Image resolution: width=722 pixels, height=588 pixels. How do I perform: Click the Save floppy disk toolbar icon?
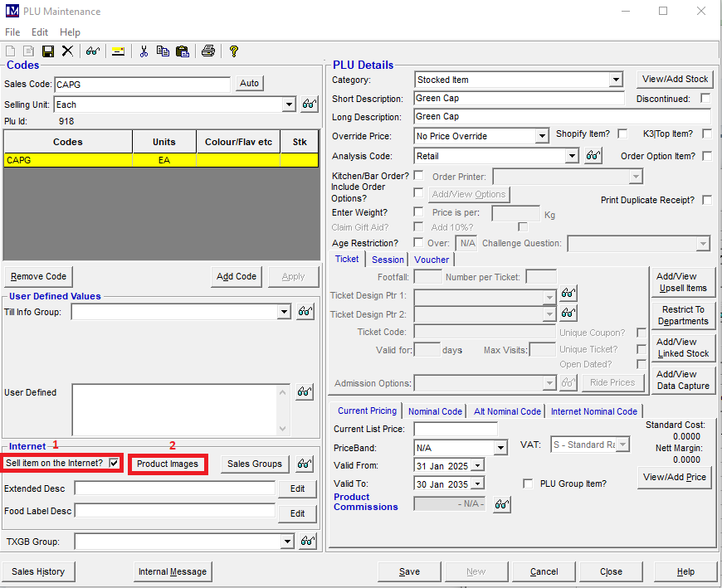point(48,51)
